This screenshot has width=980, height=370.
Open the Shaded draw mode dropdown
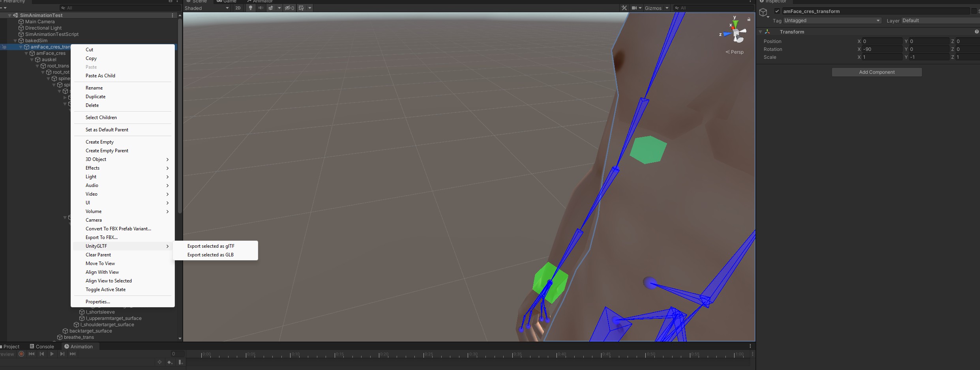point(206,8)
